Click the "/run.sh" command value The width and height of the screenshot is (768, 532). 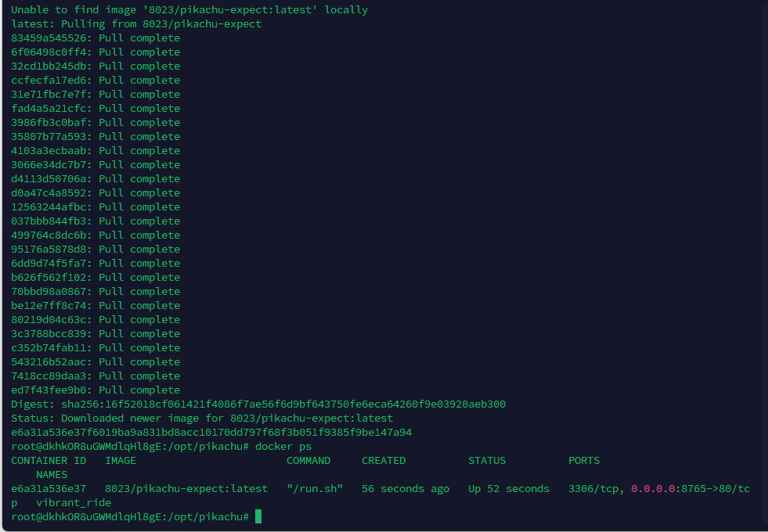[x=315, y=489]
